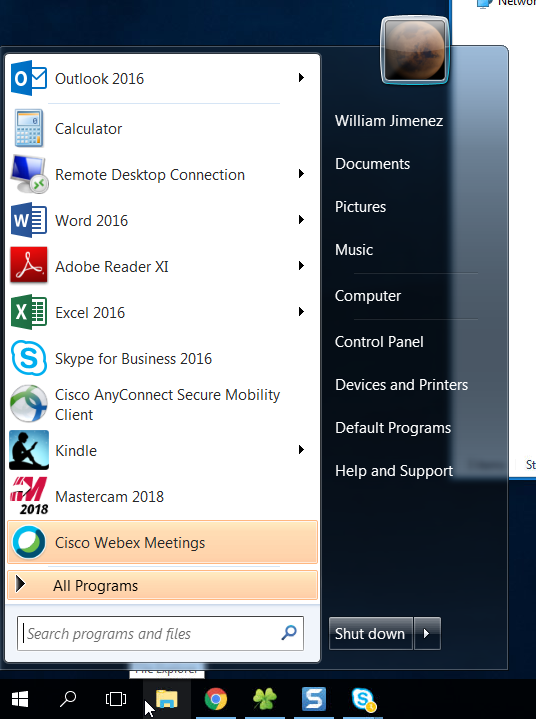Expand Excel 2016 jump list arrow

point(301,312)
